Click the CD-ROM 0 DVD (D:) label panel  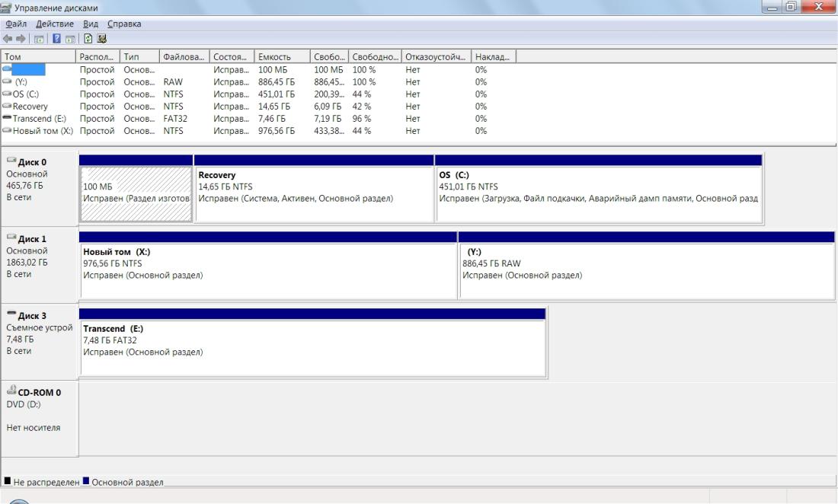40,419
